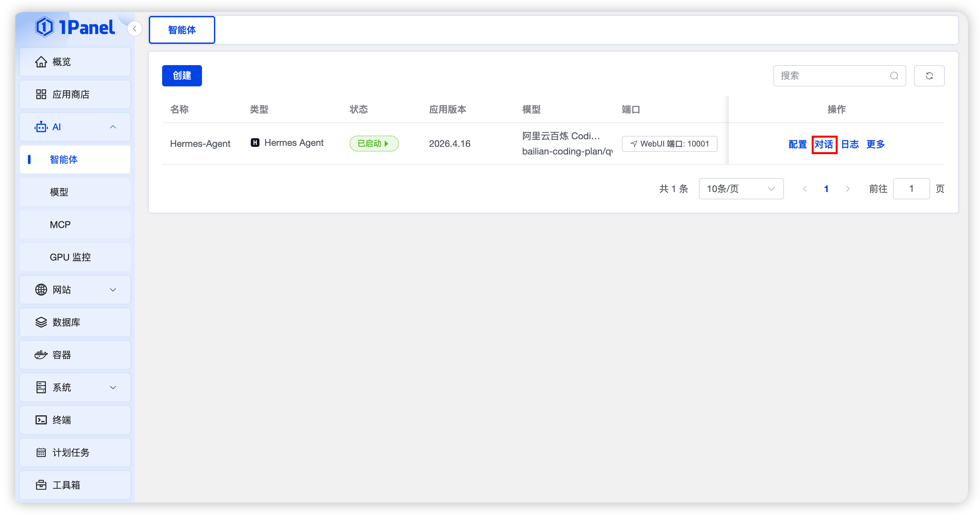Collapse the sidebar with arrow button
Screen dimensions: 980x515
[135, 29]
